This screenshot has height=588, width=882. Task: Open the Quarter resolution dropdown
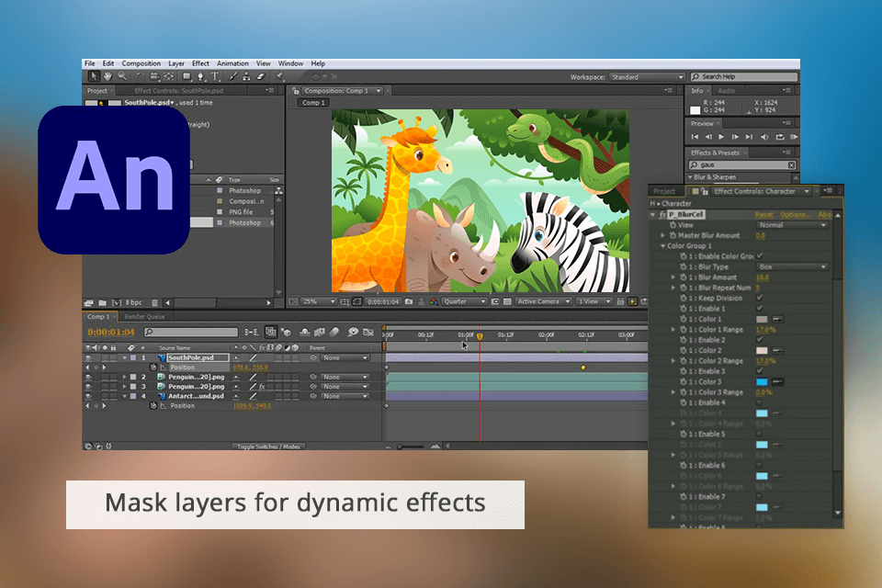465,301
